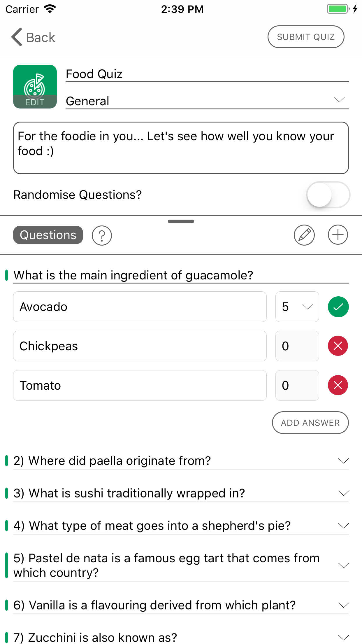
Task: Tap the pencil edit questions icon
Action: [304, 235]
